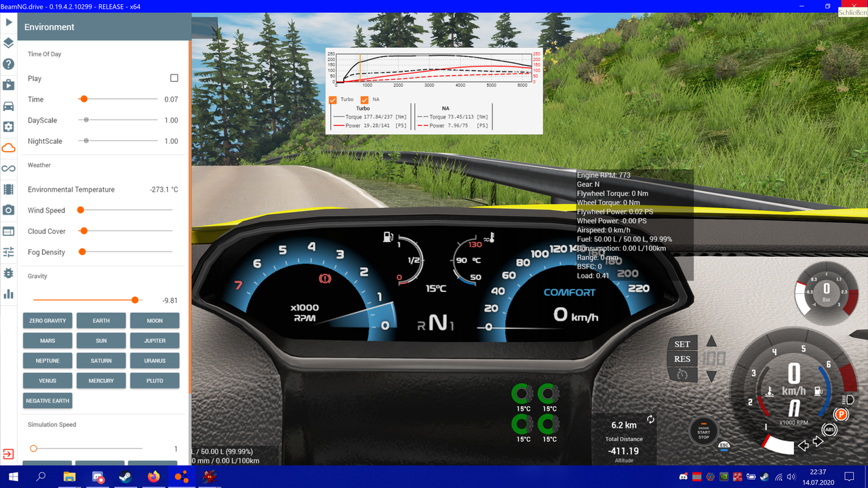868x488 pixels.
Task: Open the UI apps layout icon
Action: [9, 231]
